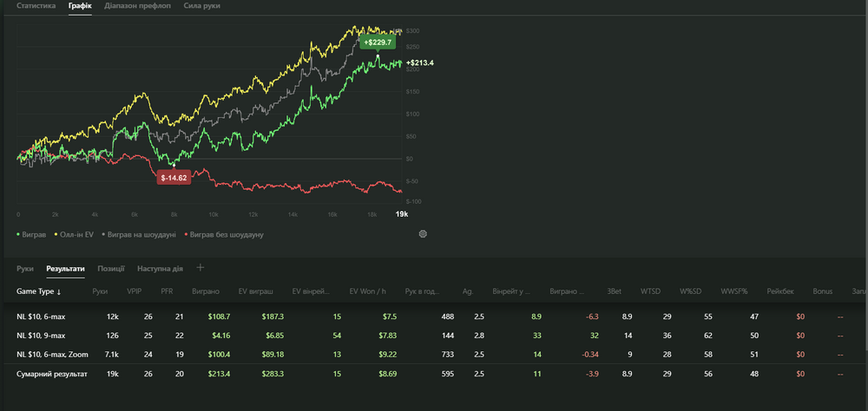The image size is (868, 411).
Task: Click the +$229.7 green graph label
Action: point(378,42)
